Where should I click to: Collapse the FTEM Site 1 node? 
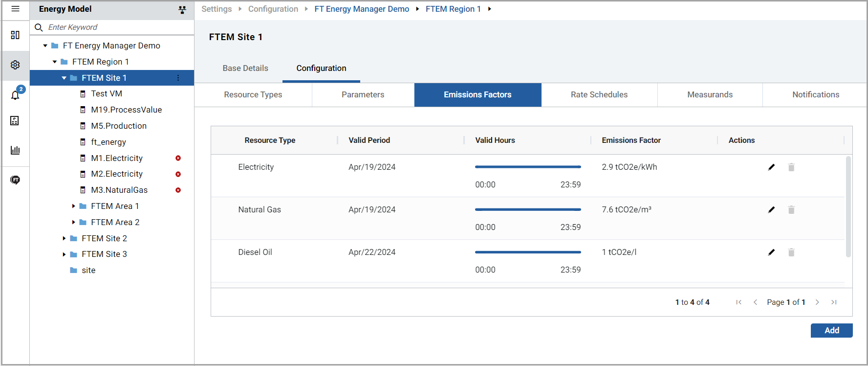point(64,78)
